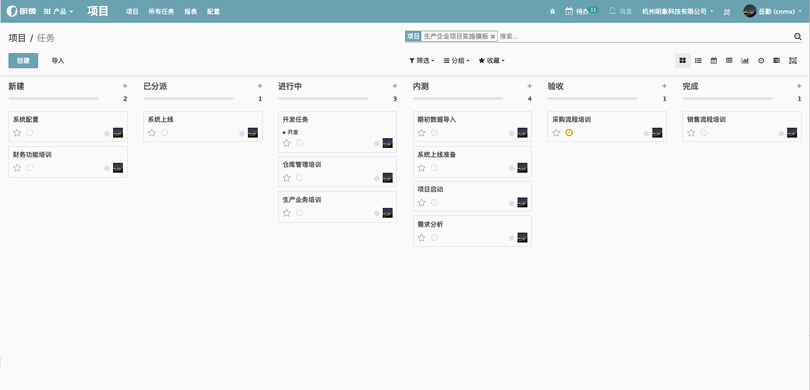Switch to list view
Screen dimensions: 810x390
point(698,60)
